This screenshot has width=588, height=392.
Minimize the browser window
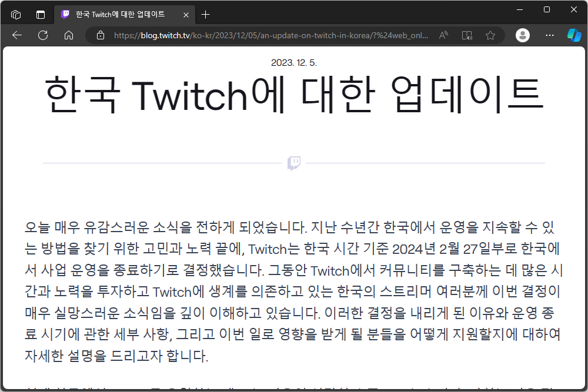click(x=520, y=10)
